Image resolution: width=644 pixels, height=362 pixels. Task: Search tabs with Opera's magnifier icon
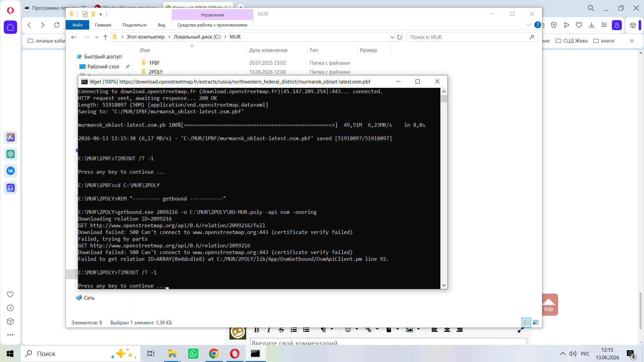(591, 8)
